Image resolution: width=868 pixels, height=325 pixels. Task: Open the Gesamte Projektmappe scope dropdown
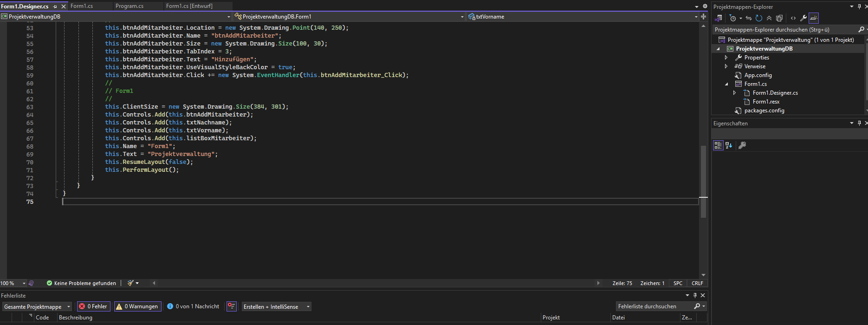tap(37, 306)
